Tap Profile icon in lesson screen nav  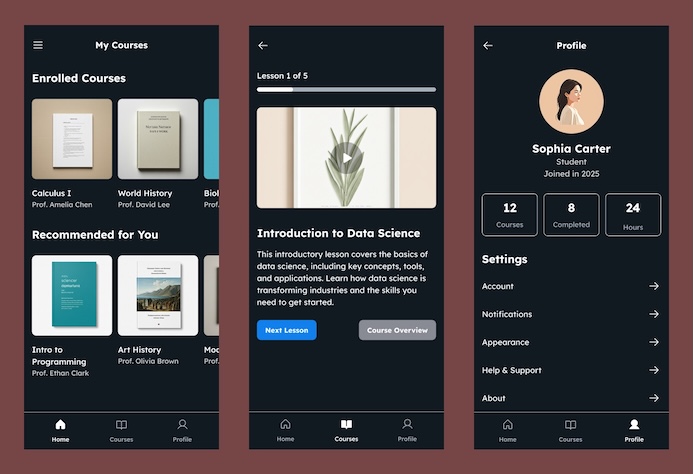407,424
